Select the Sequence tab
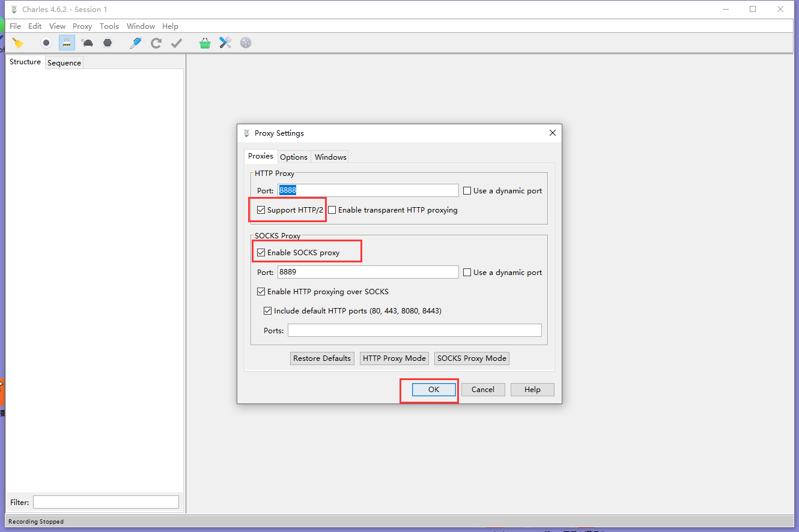 [x=64, y=62]
